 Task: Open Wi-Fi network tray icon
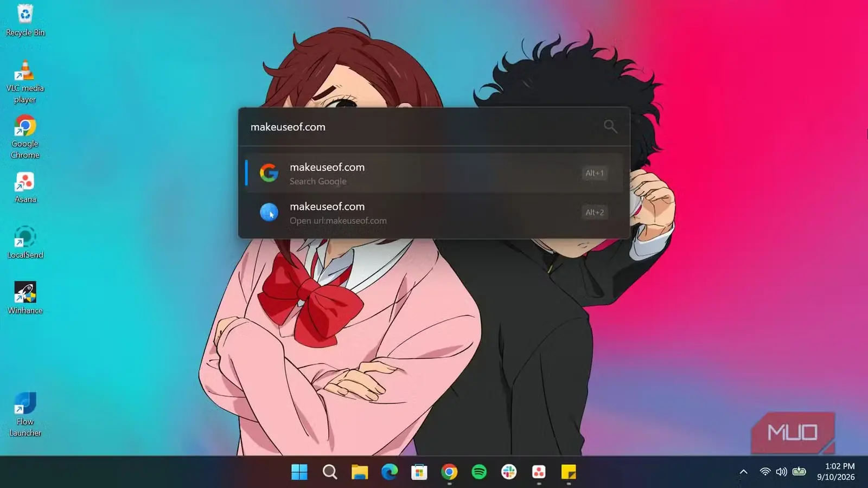point(765,472)
